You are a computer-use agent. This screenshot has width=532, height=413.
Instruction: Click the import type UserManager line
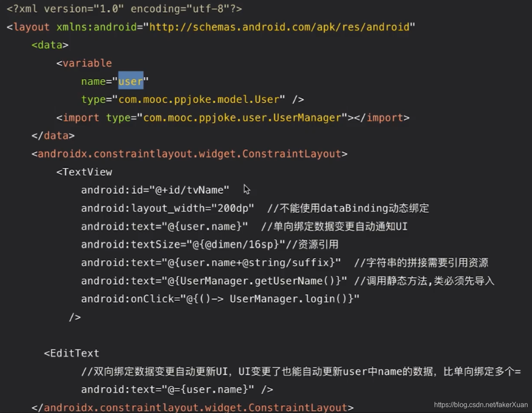(233, 117)
